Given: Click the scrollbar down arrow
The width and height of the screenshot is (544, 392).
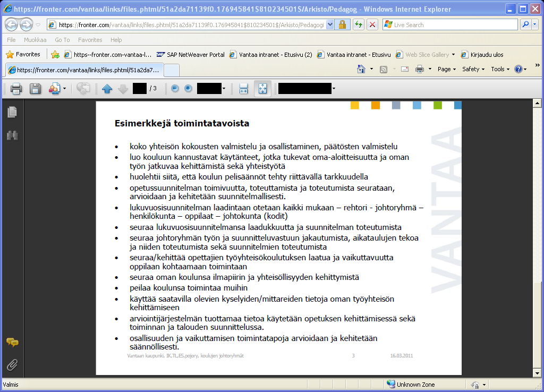Looking at the screenshot, I should click(537, 373).
